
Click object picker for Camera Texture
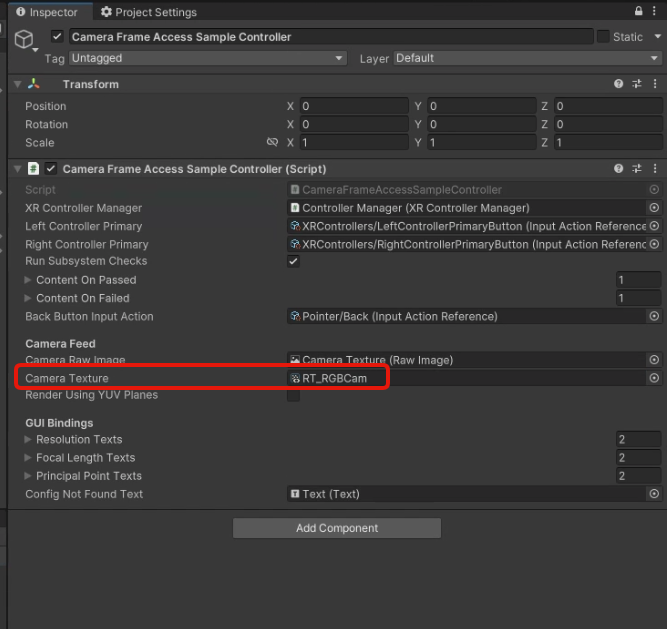(654, 378)
